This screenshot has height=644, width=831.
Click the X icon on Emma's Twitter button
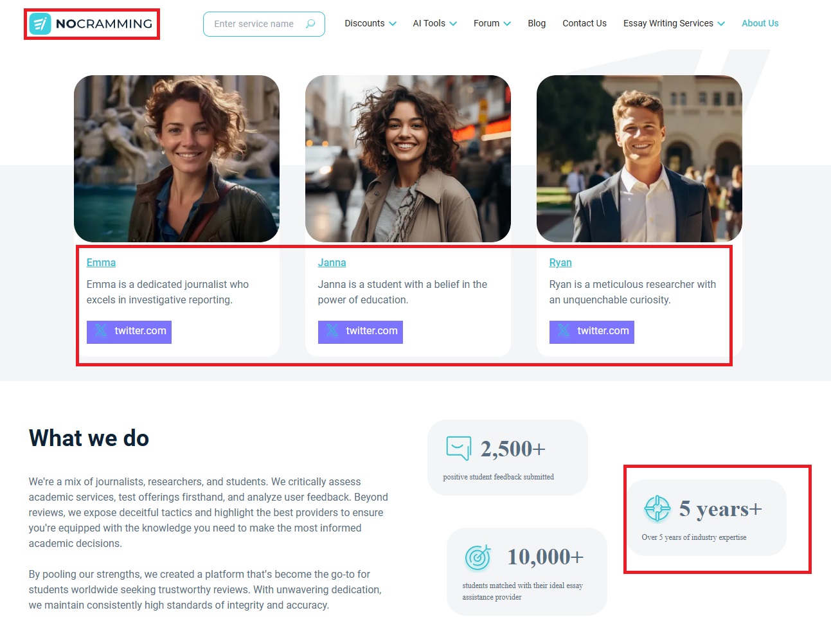click(x=101, y=331)
